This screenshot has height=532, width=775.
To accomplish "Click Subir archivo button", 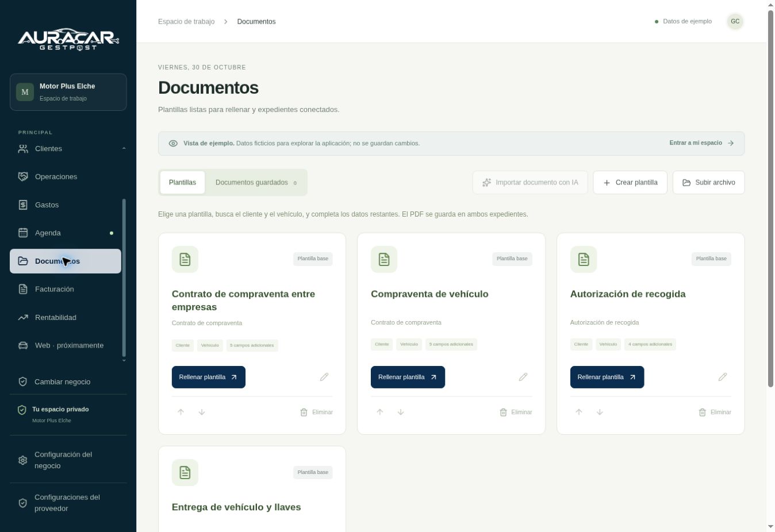I will click(708, 183).
